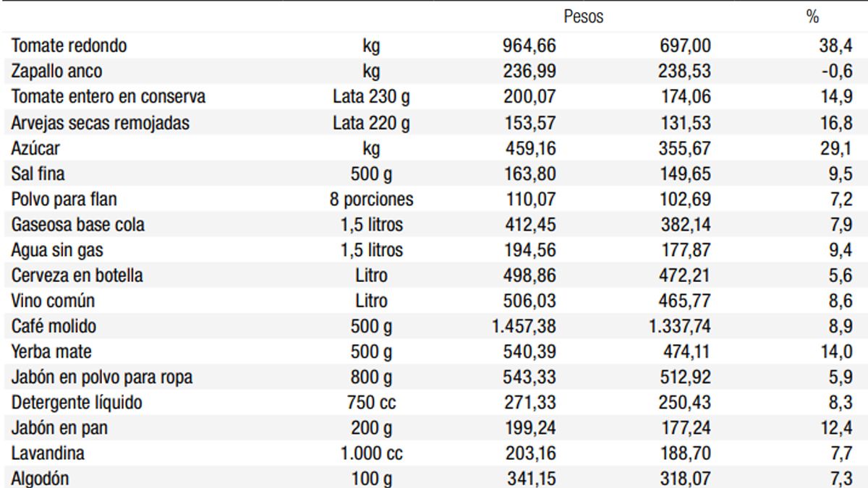Click 'Jabón en polvo para ropa' label

[x=102, y=377]
